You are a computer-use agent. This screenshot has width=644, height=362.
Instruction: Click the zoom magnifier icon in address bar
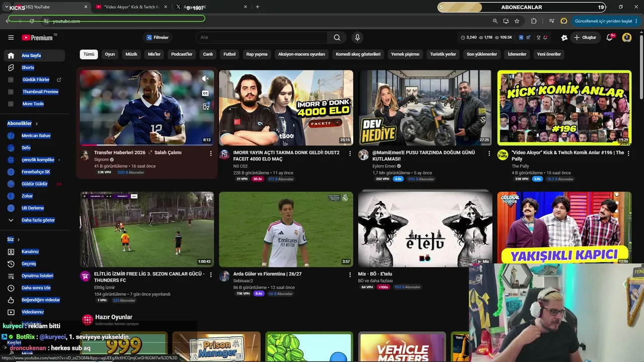click(495, 21)
